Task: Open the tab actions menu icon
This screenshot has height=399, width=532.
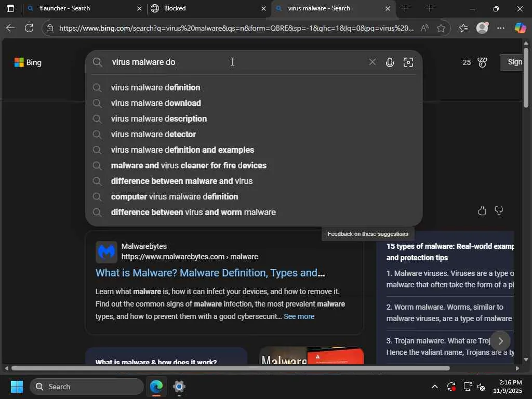Action: [10, 8]
